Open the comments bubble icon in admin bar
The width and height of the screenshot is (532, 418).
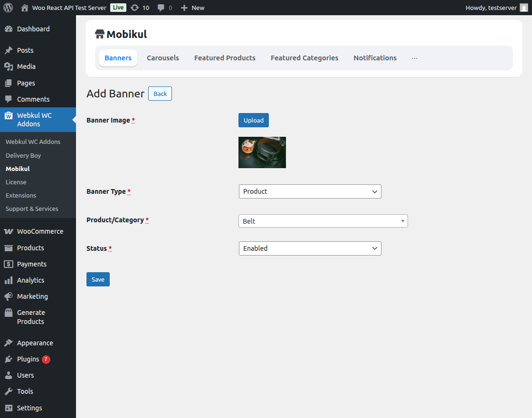(x=161, y=8)
